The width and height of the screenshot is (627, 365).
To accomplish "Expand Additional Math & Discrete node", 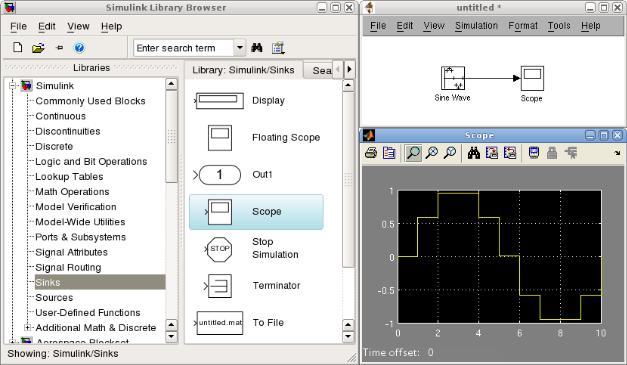I will tap(28, 327).
